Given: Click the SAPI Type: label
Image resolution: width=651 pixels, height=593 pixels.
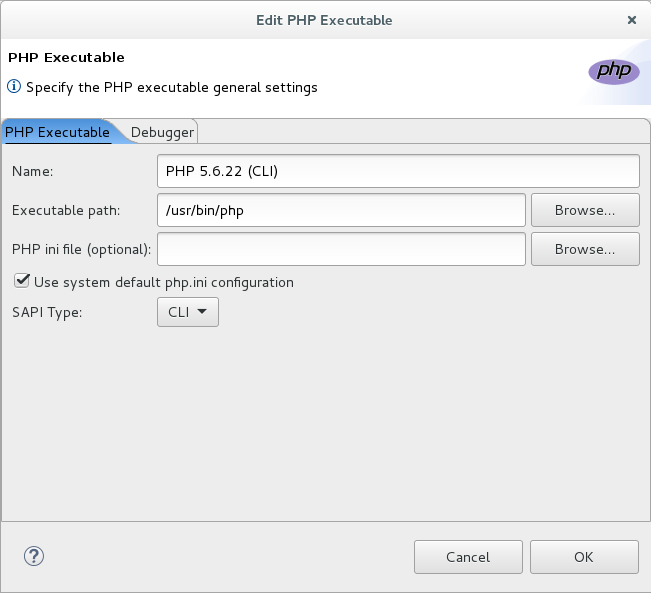Looking at the screenshot, I should [x=47, y=312].
